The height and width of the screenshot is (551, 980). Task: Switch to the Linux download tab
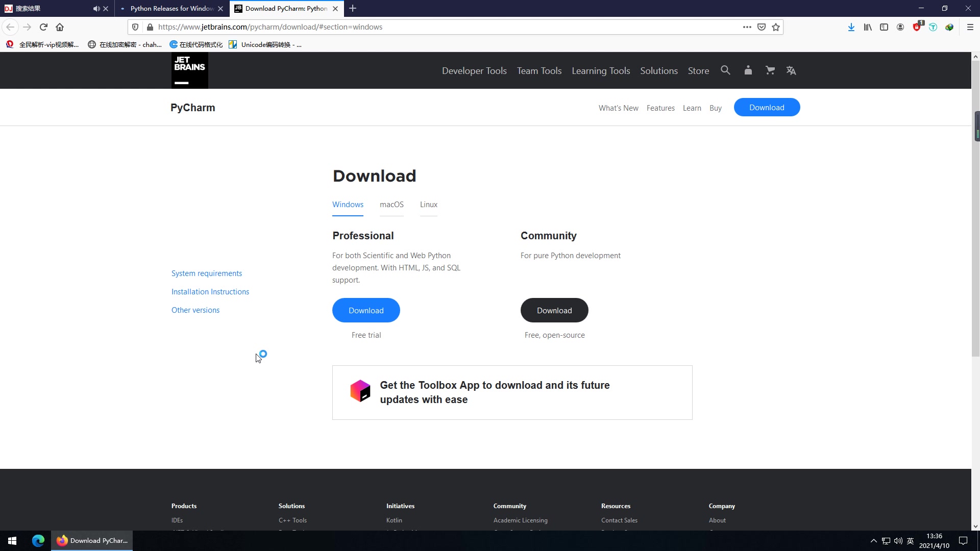[x=428, y=205]
